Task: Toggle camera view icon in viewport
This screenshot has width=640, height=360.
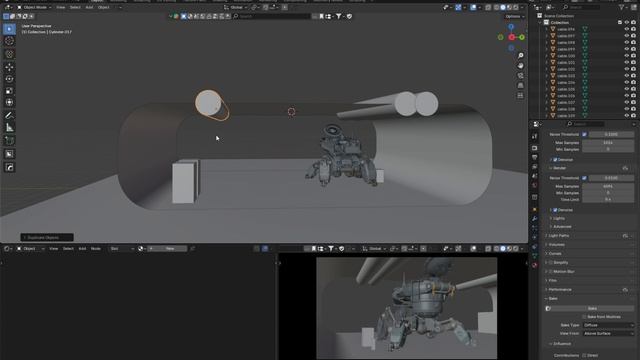Action: tap(520, 76)
